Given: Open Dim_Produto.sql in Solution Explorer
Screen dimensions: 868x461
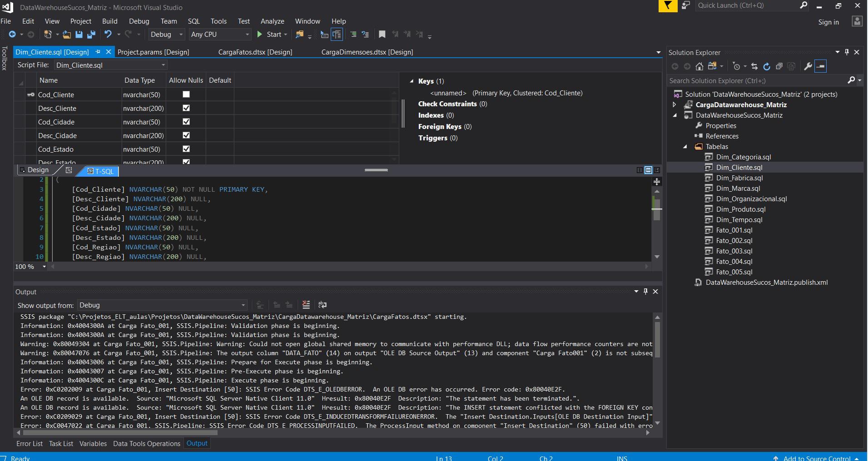Looking at the screenshot, I should pos(741,209).
